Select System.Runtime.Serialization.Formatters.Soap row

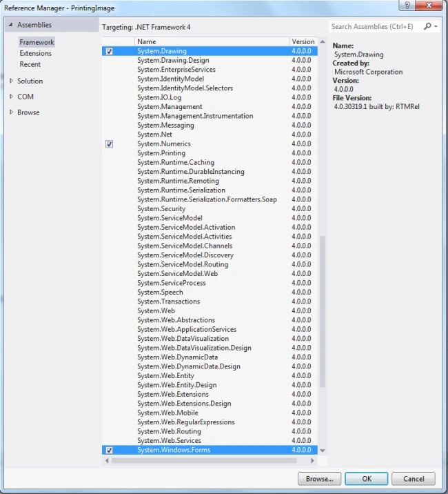pyautogui.click(x=210, y=199)
